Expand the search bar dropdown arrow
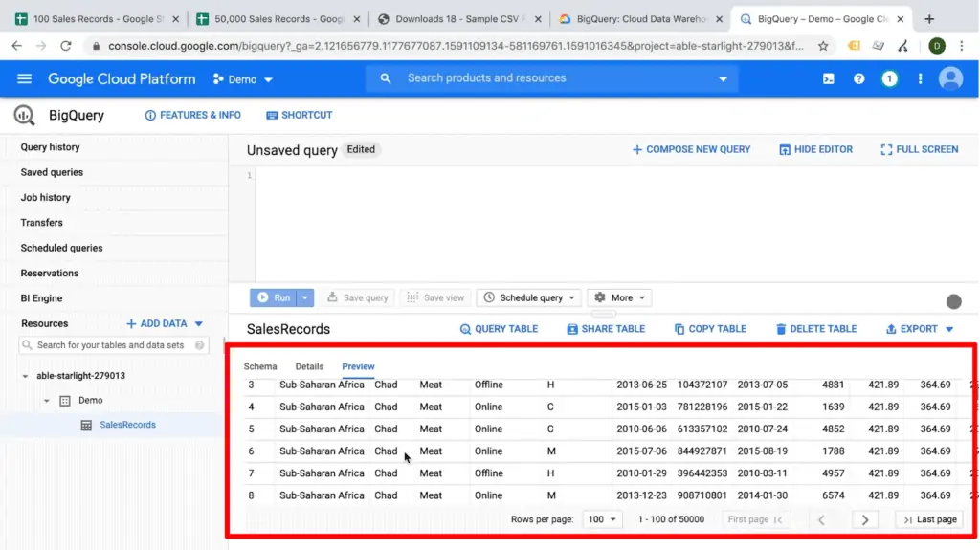This screenshot has width=980, height=550. point(724,78)
